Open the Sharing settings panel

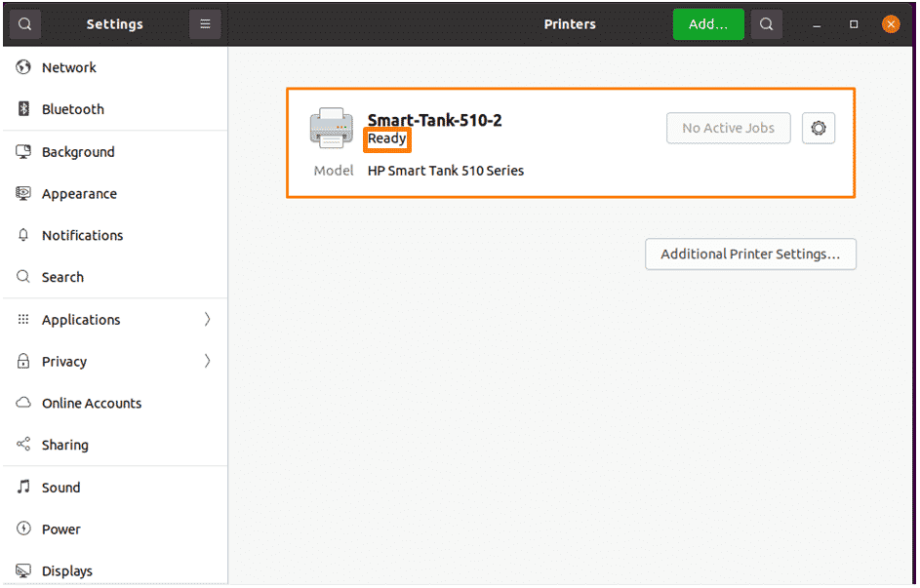pyautogui.click(x=115, y=445)
